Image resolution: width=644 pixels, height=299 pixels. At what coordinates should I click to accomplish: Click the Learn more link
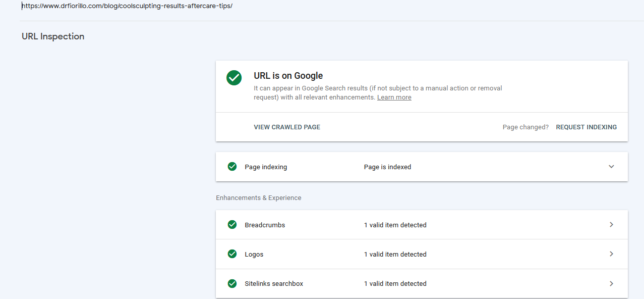point(394,97)
